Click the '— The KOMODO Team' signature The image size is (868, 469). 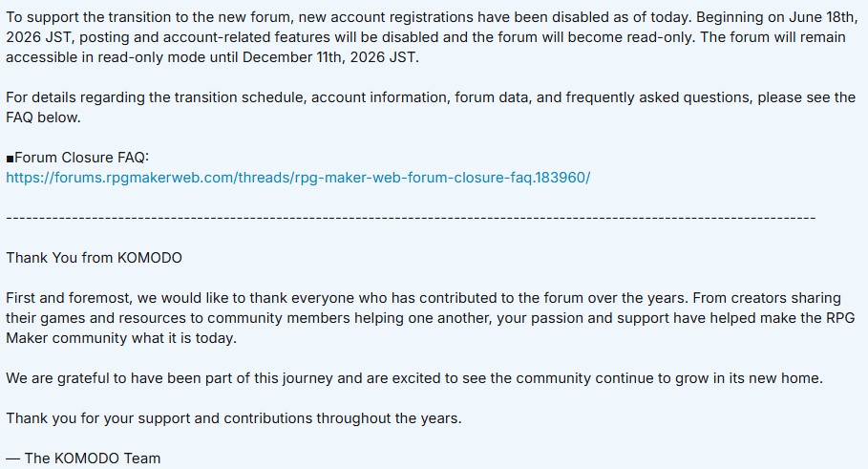(83, 458)
